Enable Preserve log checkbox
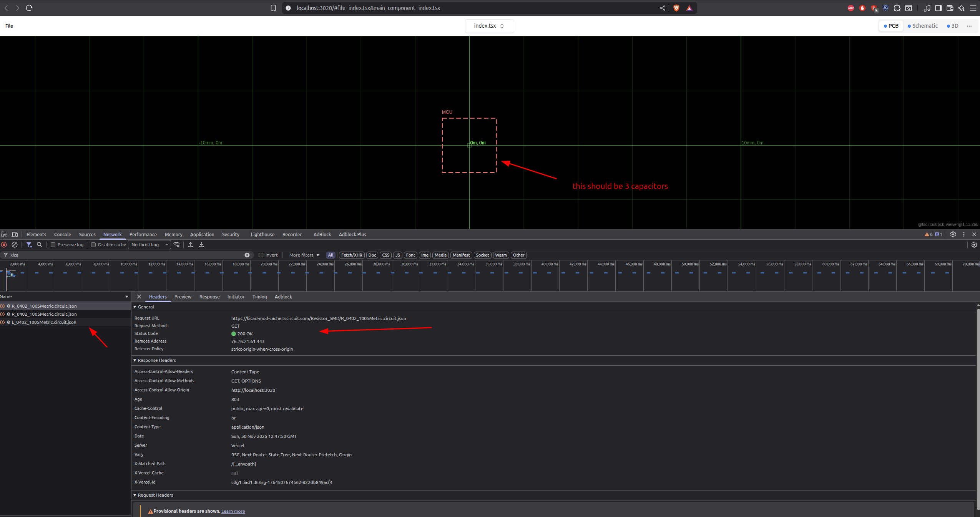The width and height of the screenshot is (980, 517). [x=53, y=245]
